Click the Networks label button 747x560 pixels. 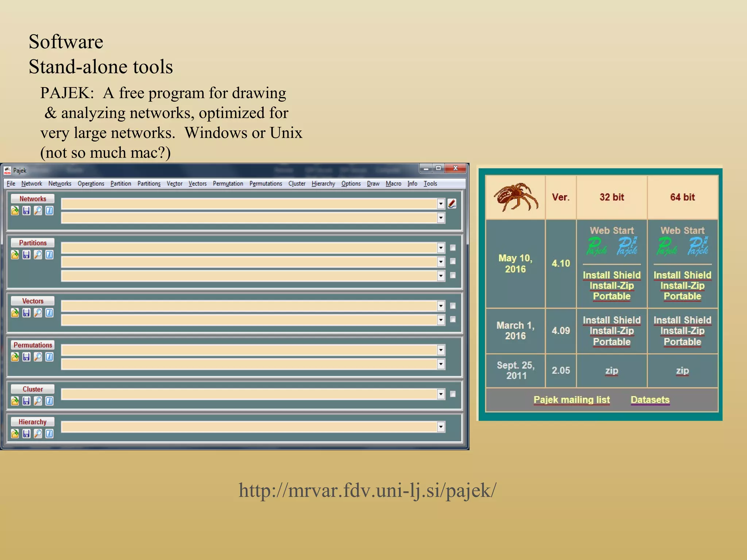(x=32, y=199)
